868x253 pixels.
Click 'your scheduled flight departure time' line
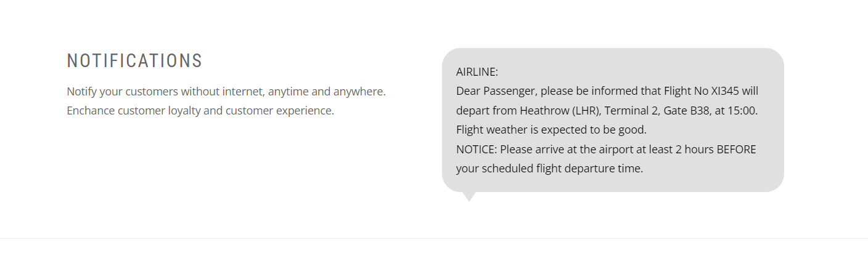(x=549, y=168)
